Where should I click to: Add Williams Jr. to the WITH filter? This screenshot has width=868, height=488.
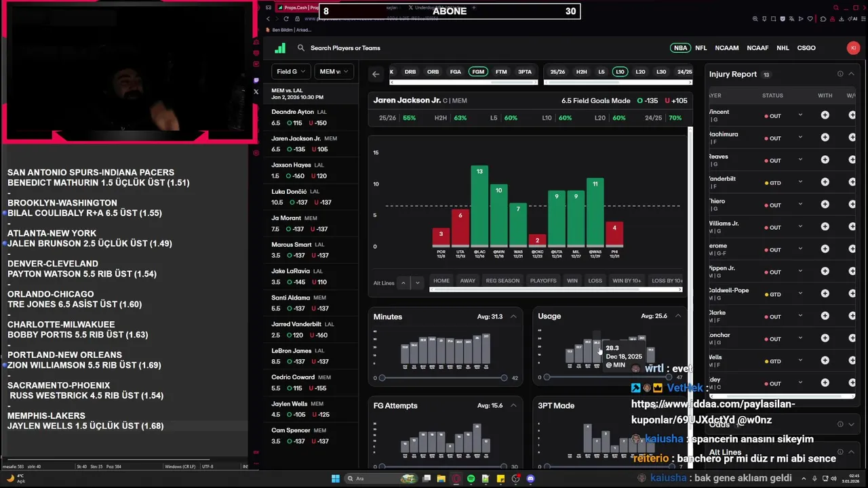tap(825, 227)
